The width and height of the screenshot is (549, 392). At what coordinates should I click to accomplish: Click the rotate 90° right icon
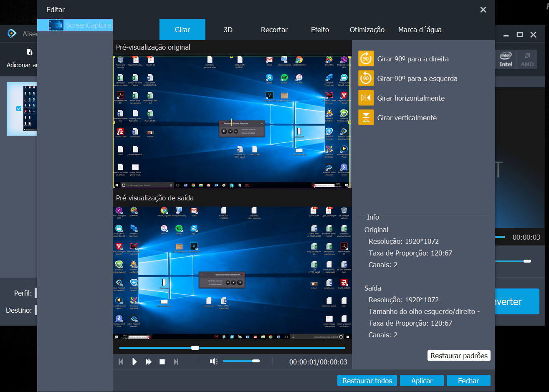pyautogui.click(x=366, y=59)
